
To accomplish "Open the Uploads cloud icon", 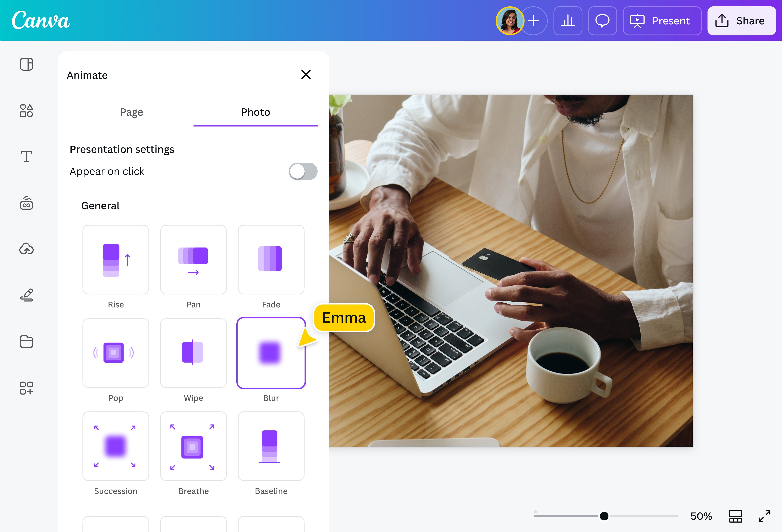I will click(x=26, y=249).
